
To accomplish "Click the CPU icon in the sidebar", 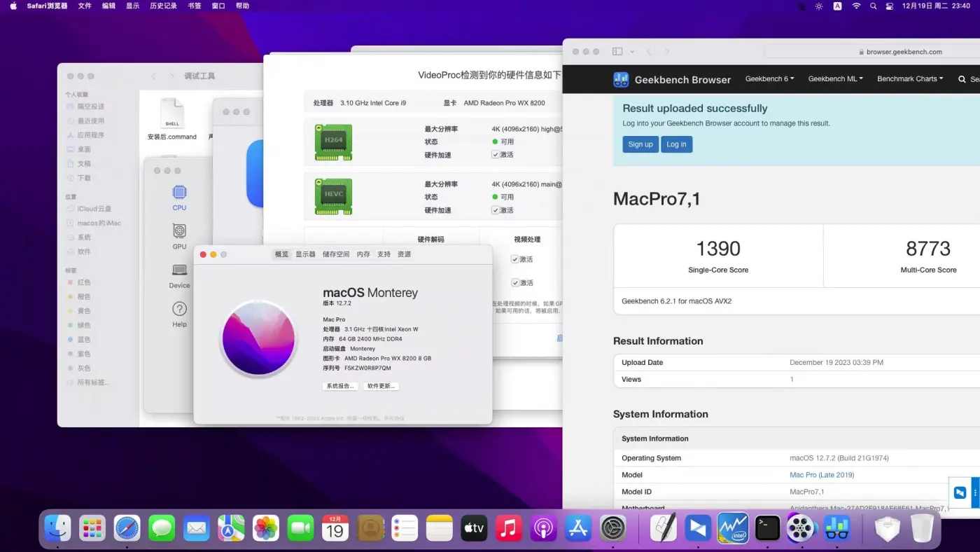I will [x=179, y=193].
